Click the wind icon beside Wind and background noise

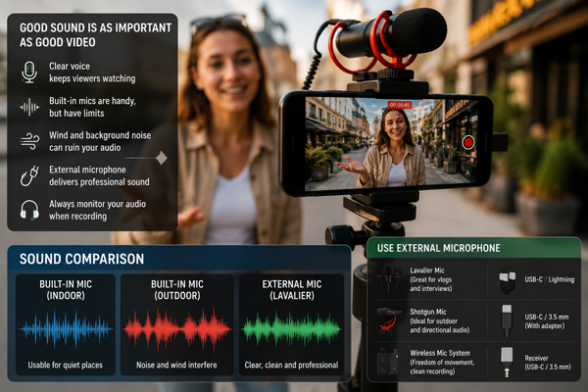(x=29, y=142)
